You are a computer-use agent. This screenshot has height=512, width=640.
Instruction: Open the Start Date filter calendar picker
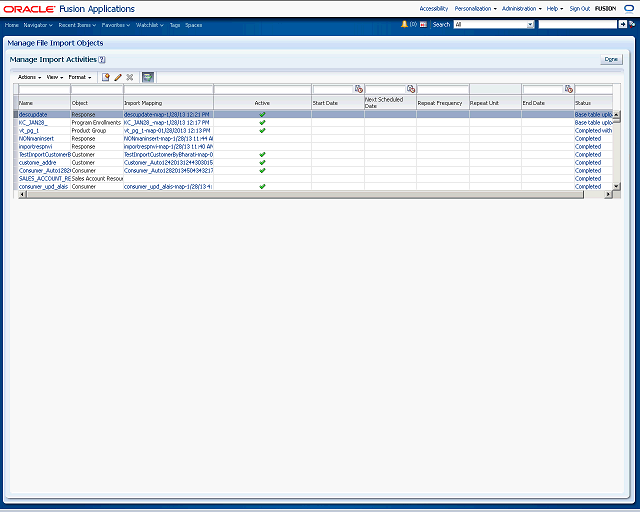[359, 89]
